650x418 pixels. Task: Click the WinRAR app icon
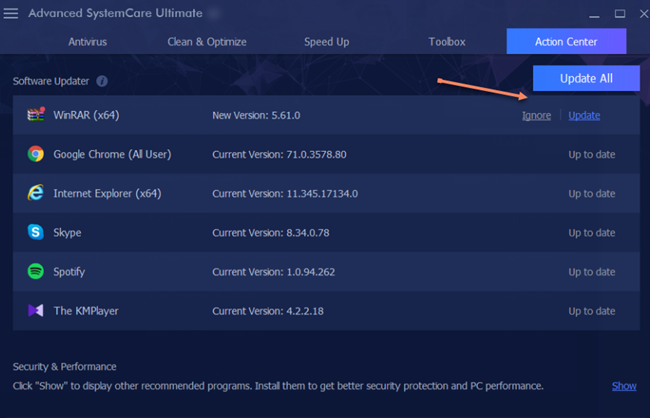[36, 114]
